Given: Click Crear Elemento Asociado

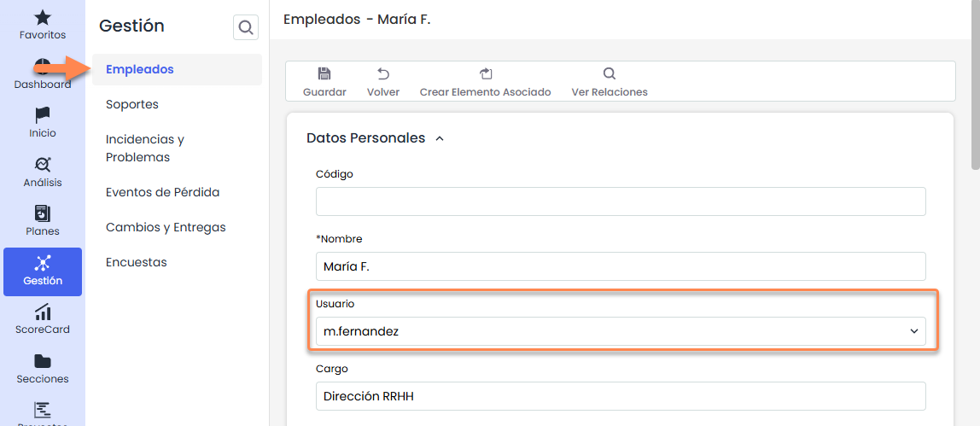Looking at the screenshot, I should click(485, 82).
